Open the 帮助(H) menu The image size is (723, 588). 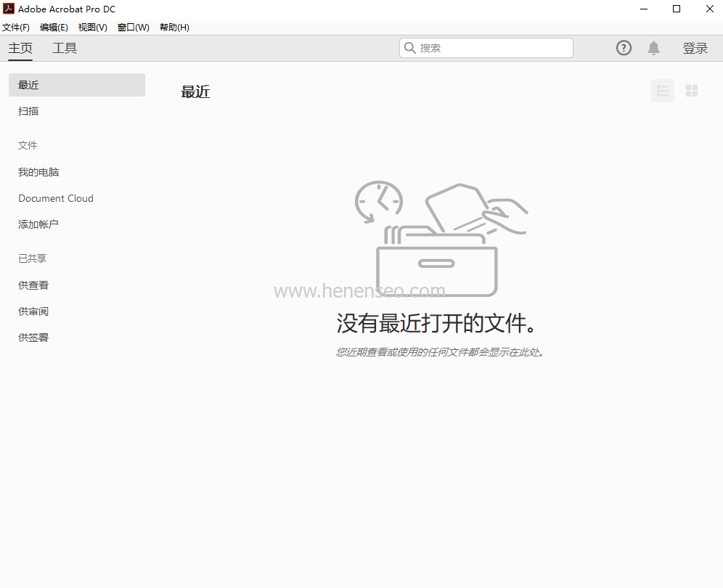click(174, 27)
